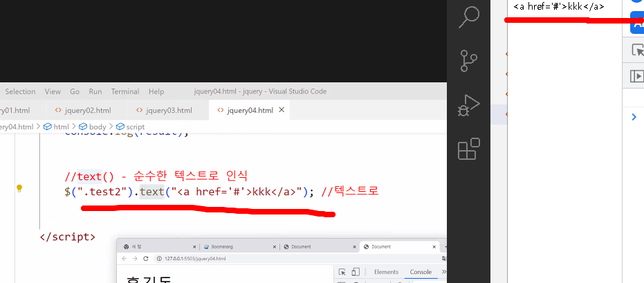Toggle the DevTools device toolbar
Viewport: 644px width, 283px height.
click(356, 272)
